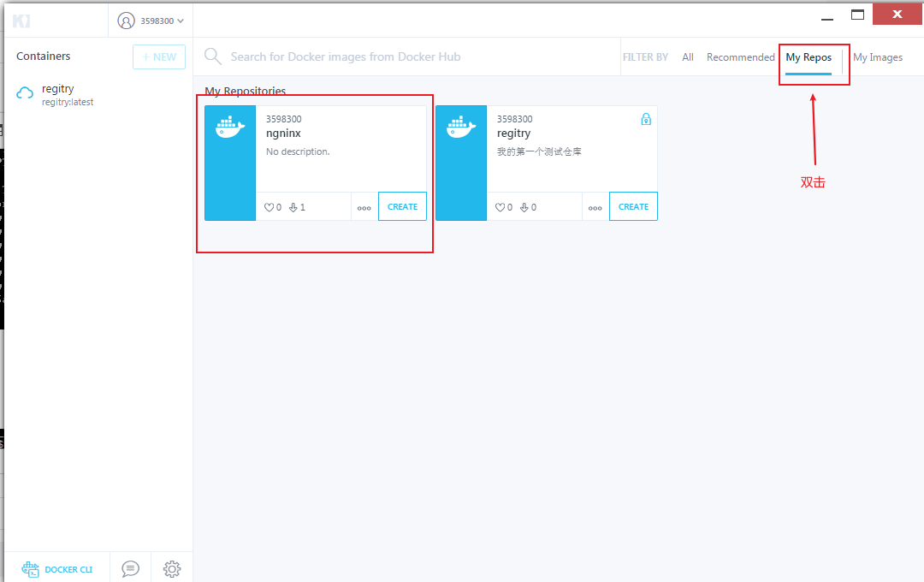Close the Kitematic window
The width and height of the screenshot is (924, 582).
click(x=897, y=15)
